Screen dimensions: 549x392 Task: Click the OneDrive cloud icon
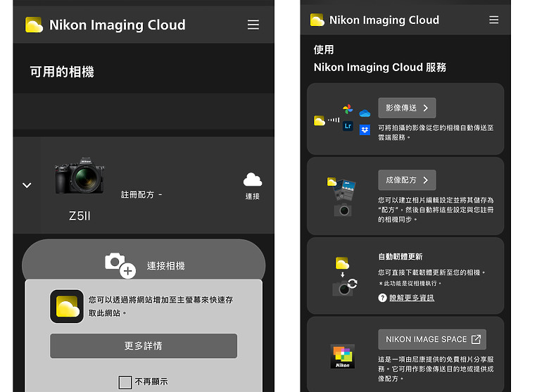click(x=365, y=113)
